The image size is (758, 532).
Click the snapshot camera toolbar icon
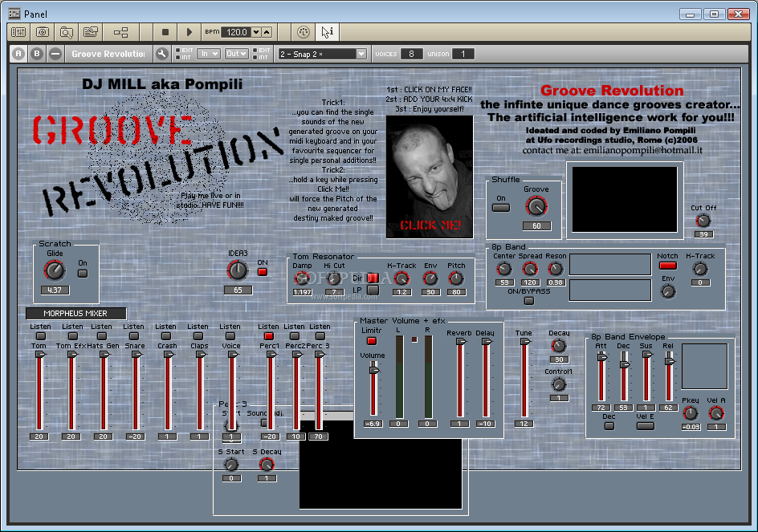[x=43, y=32]
